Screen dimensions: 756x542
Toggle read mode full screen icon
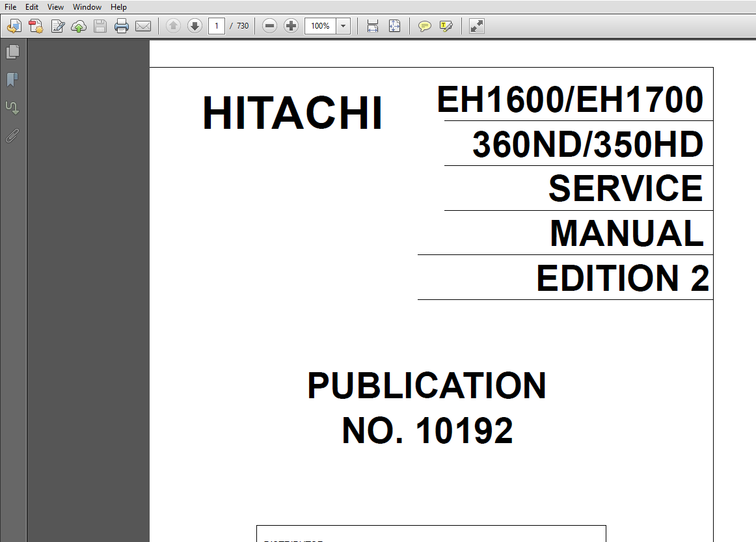tap(476, 26)
